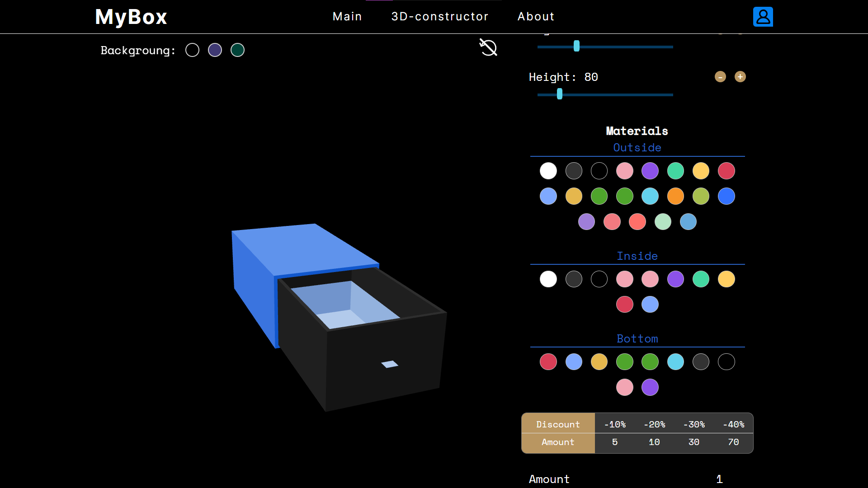Image resolution: width=868 pixels, height=488 pixels.
Task: Go to the Main page
Action: coord(347,16)
